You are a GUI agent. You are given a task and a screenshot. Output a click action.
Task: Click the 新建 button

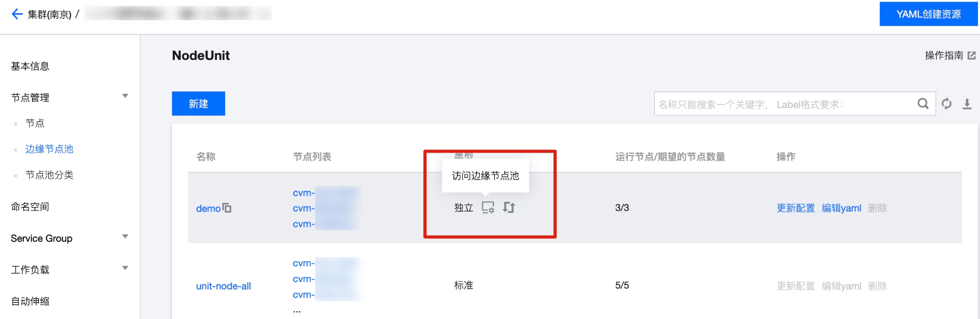[x=199, y=103]
